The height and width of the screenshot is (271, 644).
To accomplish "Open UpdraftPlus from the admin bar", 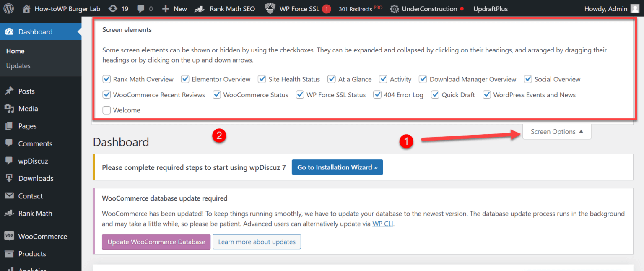I will coord(490,8).
